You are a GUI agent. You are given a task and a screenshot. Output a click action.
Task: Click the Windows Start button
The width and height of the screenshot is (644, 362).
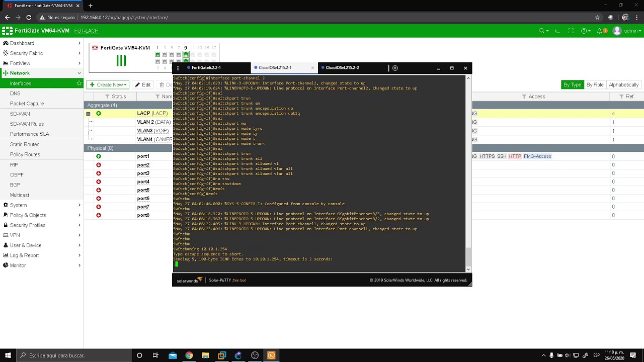point(8,355)
